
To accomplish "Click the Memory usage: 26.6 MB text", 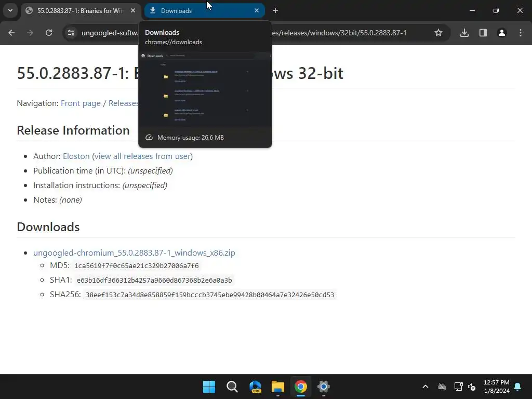I will point(190,137).
